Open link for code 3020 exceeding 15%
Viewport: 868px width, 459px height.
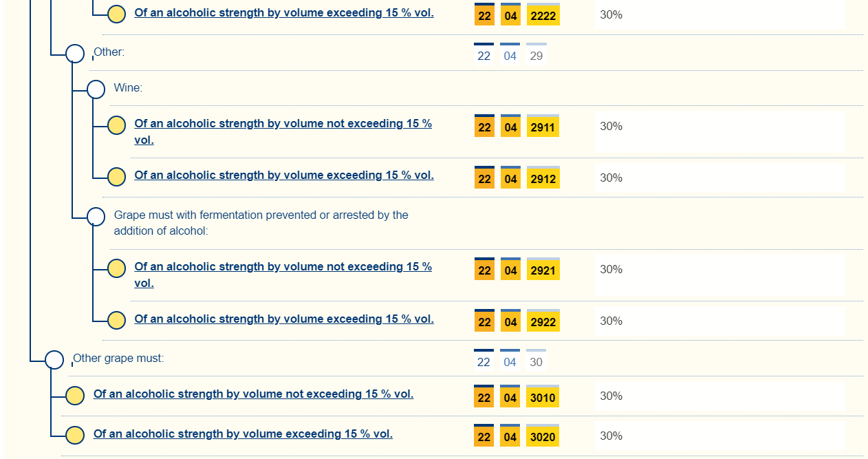click(x=243, y=434)
